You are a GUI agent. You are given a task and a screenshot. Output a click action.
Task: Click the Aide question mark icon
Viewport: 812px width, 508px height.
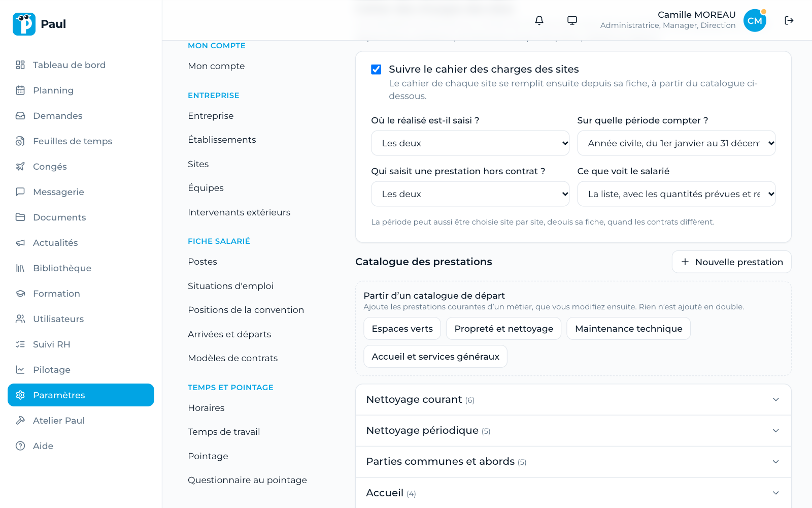(x=20, y=446)
